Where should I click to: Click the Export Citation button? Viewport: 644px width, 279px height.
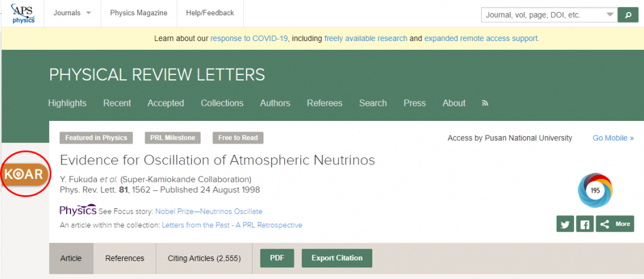337,258
